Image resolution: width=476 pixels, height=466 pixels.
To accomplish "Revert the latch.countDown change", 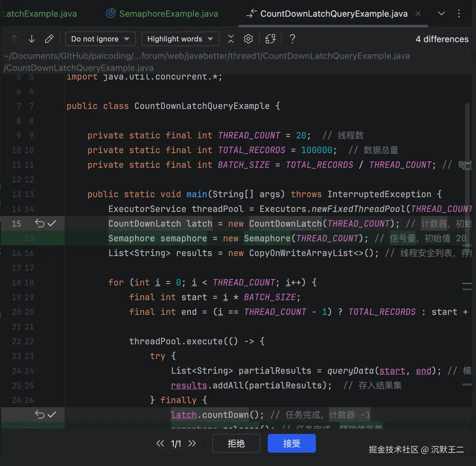I will click(x=39, y=415).
